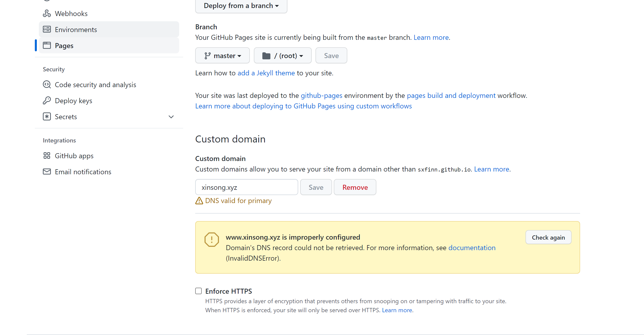Click the GitHub apps grid icon
644x336 pixels.
[x=47, y=156]
